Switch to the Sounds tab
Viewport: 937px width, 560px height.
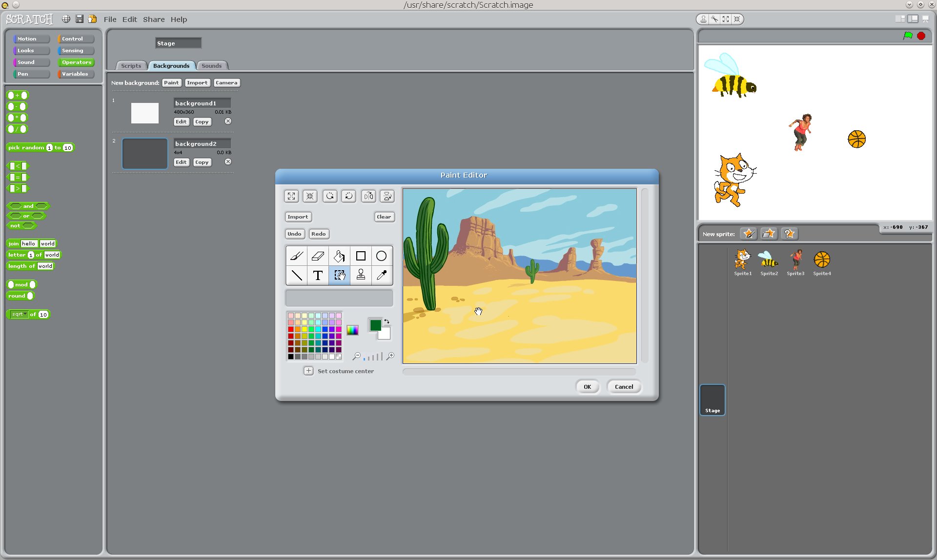coord(211,66)
